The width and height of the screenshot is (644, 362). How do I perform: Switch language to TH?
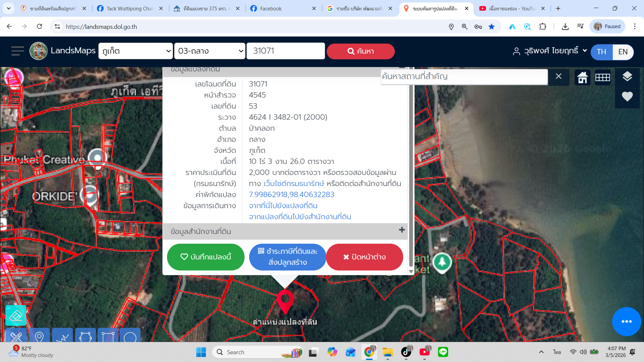[x=601, y=52]
